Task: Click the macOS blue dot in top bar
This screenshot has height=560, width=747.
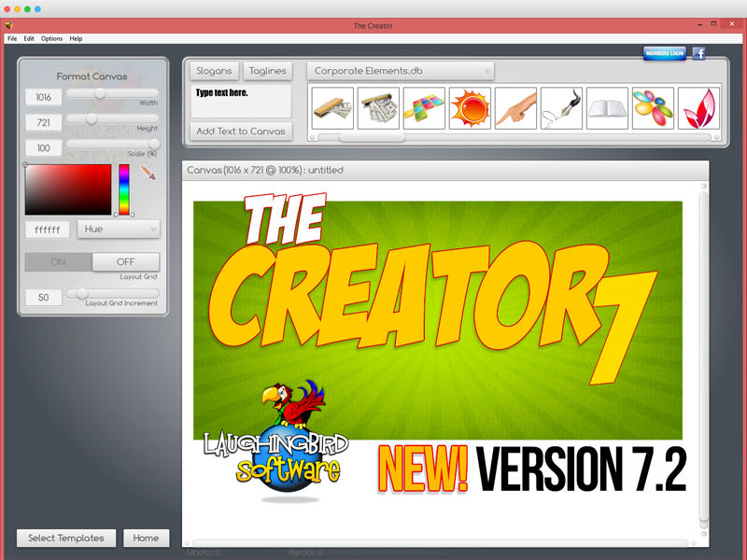Action: click(37, 9)
